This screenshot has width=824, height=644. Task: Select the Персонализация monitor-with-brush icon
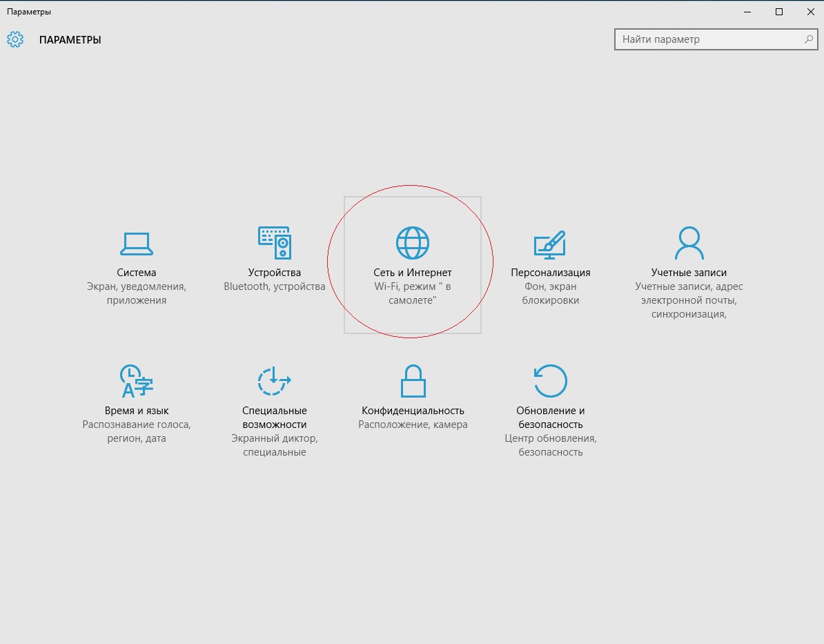point(550,244)
